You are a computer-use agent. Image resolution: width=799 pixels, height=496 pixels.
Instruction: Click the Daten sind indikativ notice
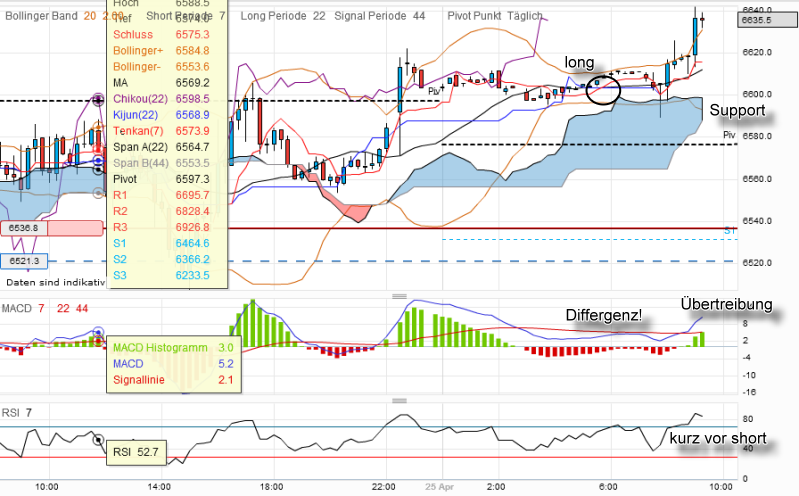coord(56,282)
